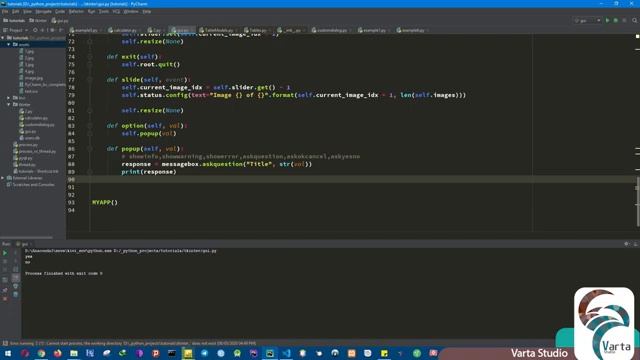The width and height of the screenshot is (640, 360).
Task: Open the VCS menu
Action: pyautogui.click(x=116, y=11)
